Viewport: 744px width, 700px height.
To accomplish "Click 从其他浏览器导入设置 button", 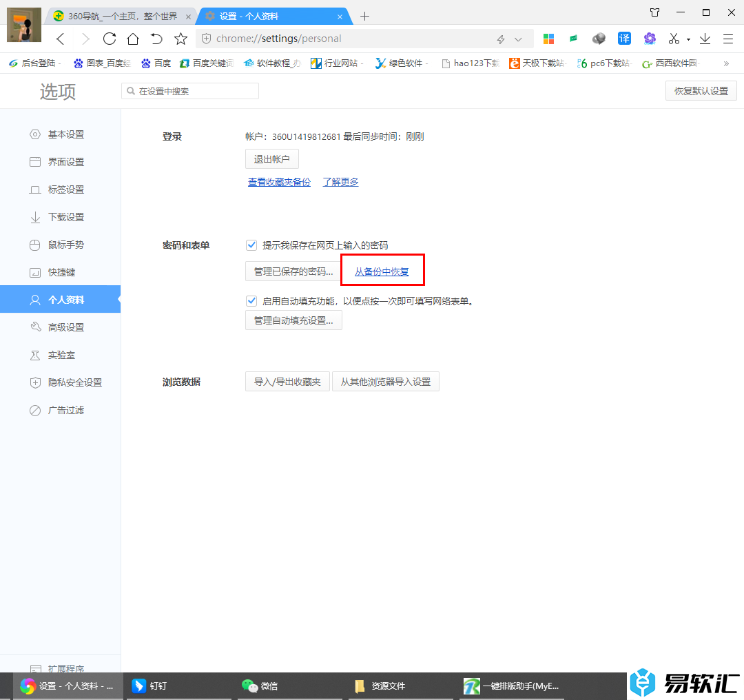I will pyautogui.click(x=386, y=382).
